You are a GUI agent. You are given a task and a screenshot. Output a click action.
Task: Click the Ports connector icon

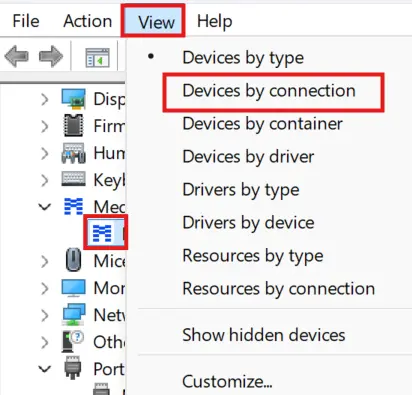(73, 368)
